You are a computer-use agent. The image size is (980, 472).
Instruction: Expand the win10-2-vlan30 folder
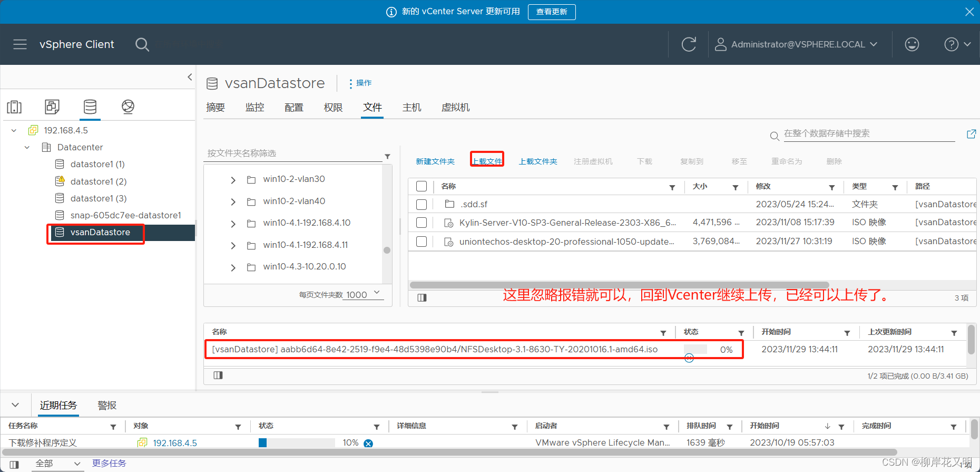tap(233, 180)
